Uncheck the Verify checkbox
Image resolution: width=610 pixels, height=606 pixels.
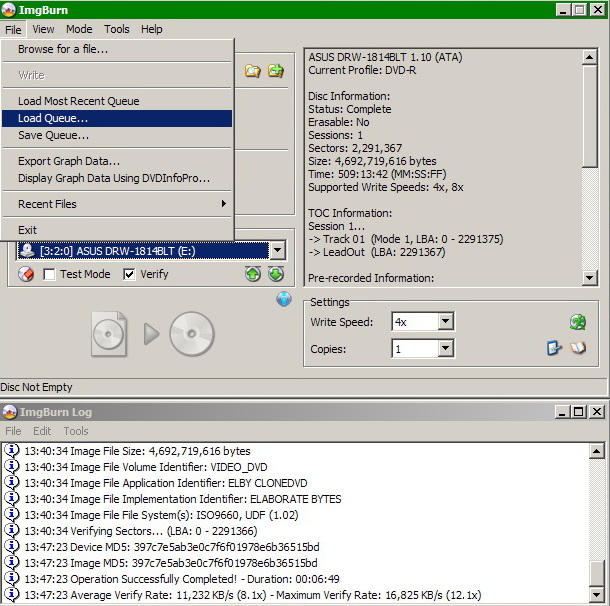click(x=129, y=274)
